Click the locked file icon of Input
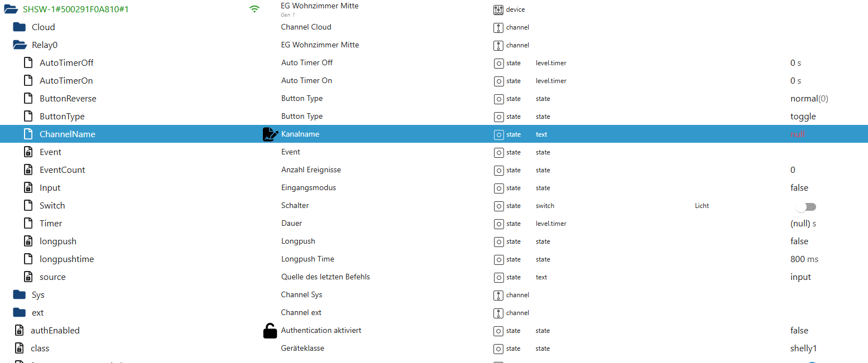Image resolution: width=868 pixels, height=363 pixels. (28, 187)
